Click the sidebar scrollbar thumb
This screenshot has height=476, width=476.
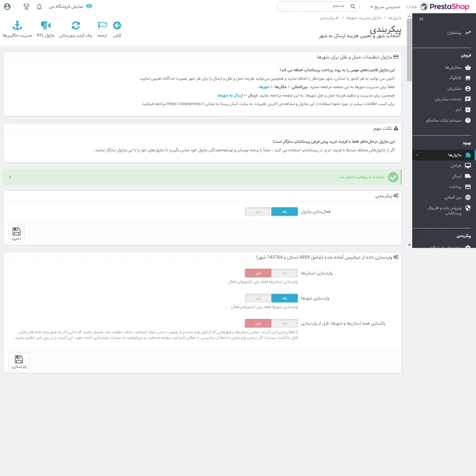pos(409,50)
